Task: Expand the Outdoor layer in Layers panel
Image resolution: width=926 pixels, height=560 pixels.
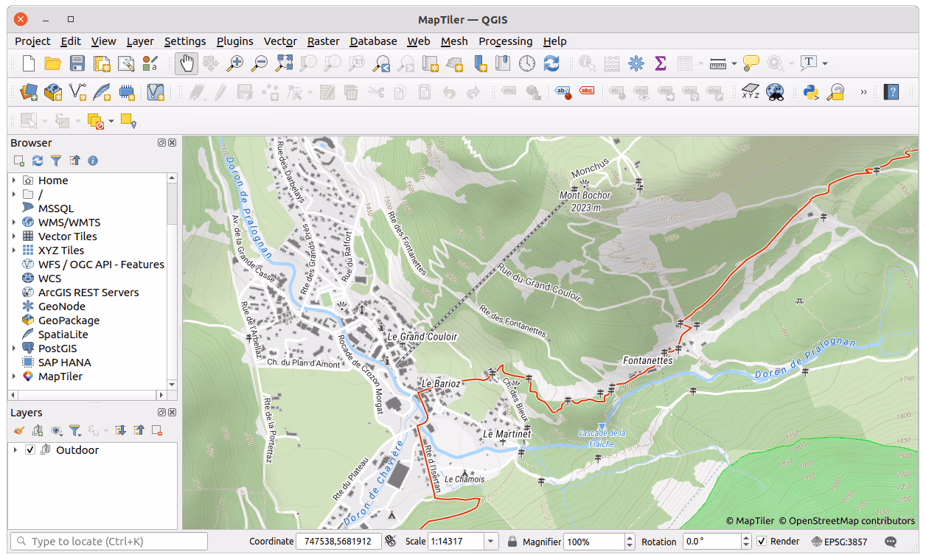Action: pos(15,450)
